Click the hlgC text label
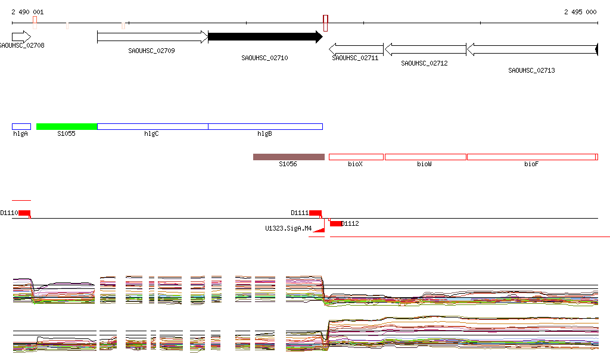Image resolution: width=610 pixels, height=364 pixels. click(151, 133)
